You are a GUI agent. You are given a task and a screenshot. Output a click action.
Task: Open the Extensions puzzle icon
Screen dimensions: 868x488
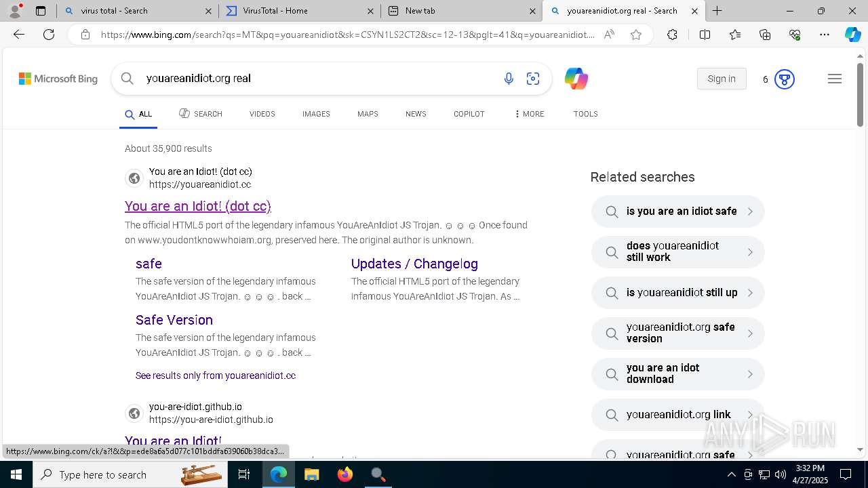(x=672, y=35)
